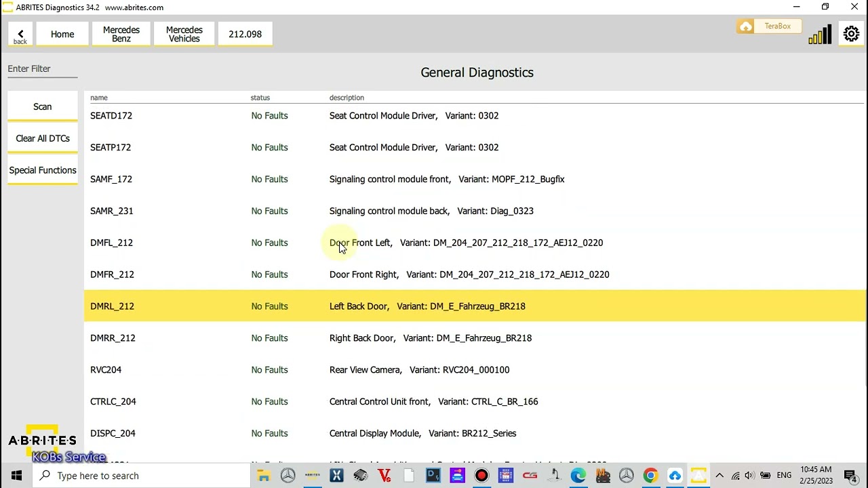This screenshot has width=868, height=488.
Task: Select DMFL_212 Door Front Left
Action: coord(475,243)
